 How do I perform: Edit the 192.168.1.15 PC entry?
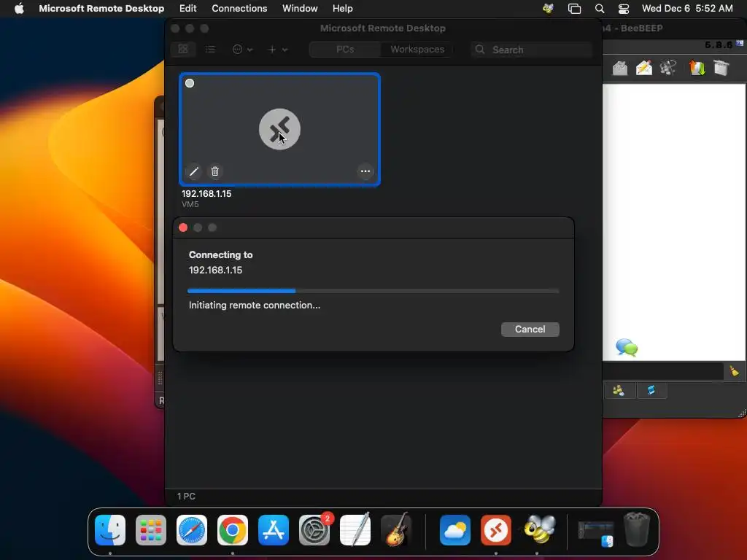coord(194,171)
